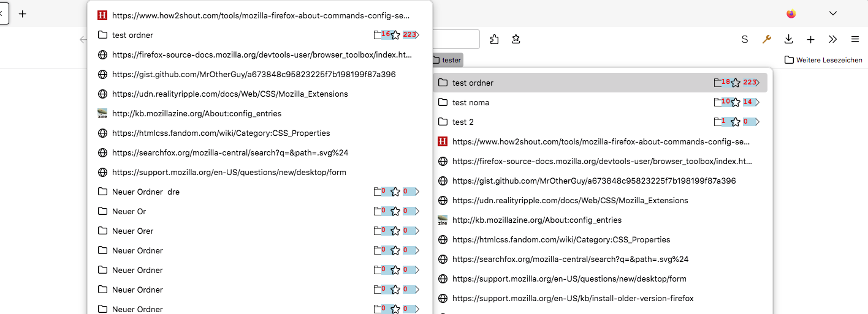This screenshot has width=868, height=314.
Task: Expand the test 2 folder submenu arrow
Action: [x=758, y=122]
